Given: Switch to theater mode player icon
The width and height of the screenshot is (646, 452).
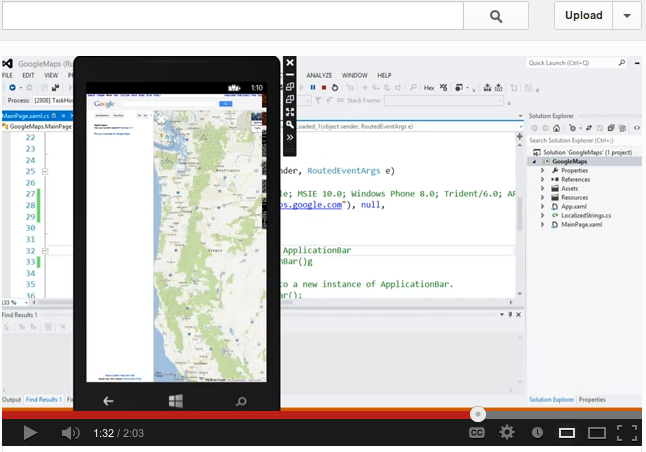Looking at the screenshot, I should point(597,433).
